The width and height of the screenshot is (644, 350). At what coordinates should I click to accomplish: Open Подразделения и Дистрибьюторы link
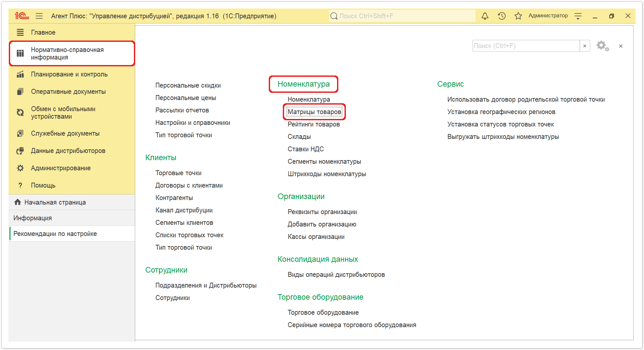click(206, 285)
